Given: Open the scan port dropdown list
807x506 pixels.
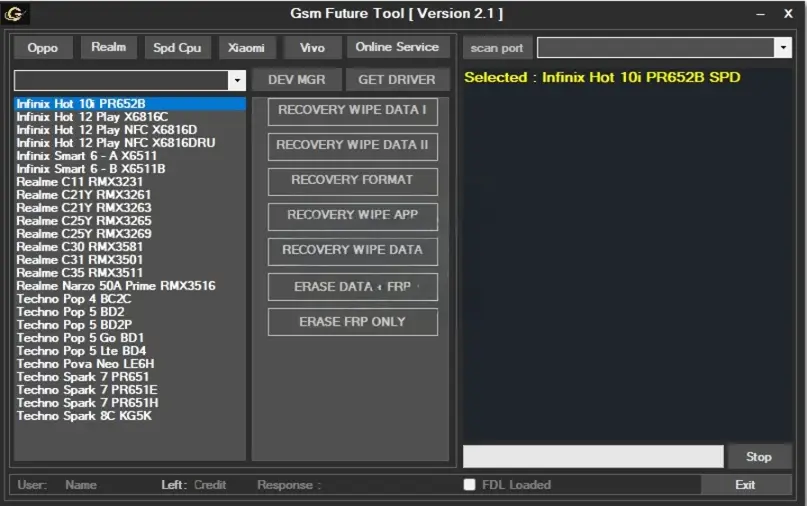Looking at the screenshot, I should coord(782,48).
